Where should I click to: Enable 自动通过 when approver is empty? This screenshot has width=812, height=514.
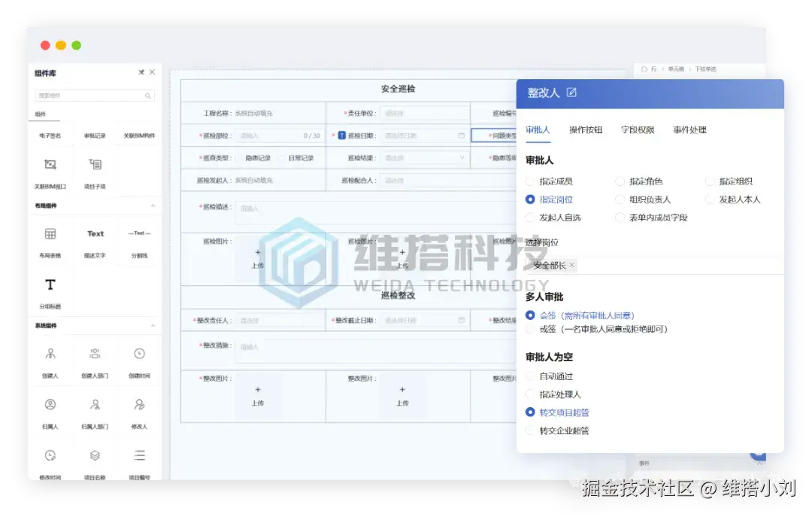[529, 376]
